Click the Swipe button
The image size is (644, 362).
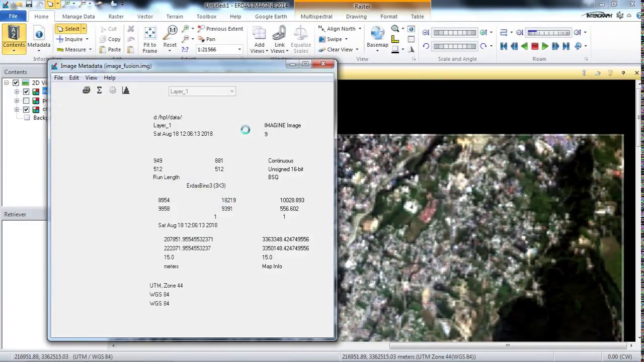tap(330, 39)
